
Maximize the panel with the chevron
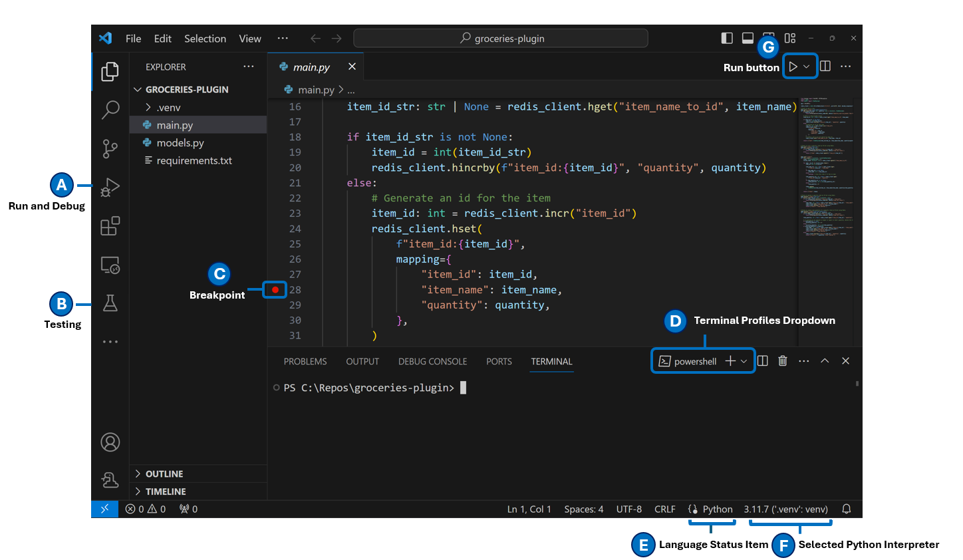[825, 360]
